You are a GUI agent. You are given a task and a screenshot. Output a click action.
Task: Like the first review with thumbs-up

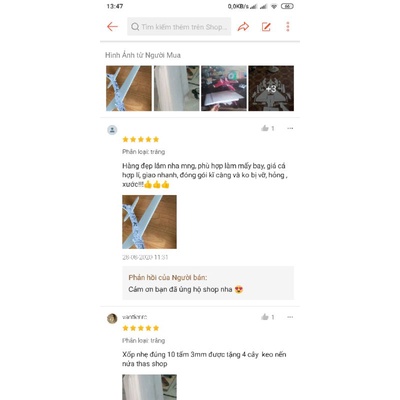click(x=265, y=128)
